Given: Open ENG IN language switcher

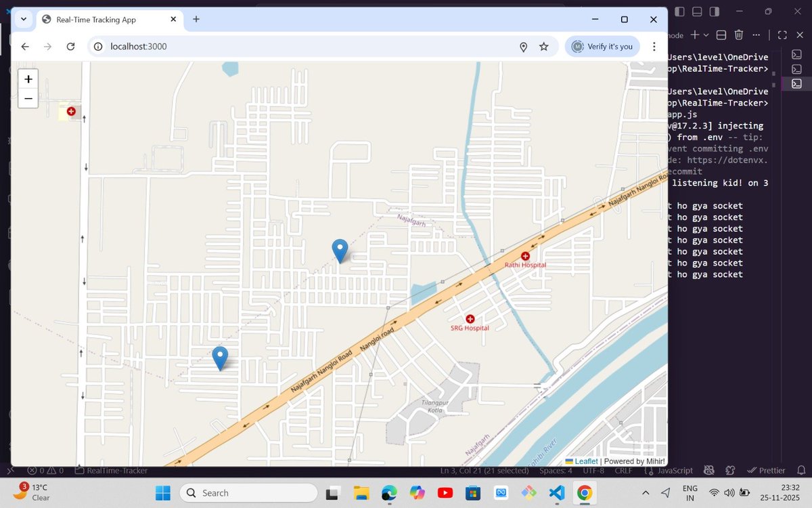Looking at the screenshot, I should [690, 492].
